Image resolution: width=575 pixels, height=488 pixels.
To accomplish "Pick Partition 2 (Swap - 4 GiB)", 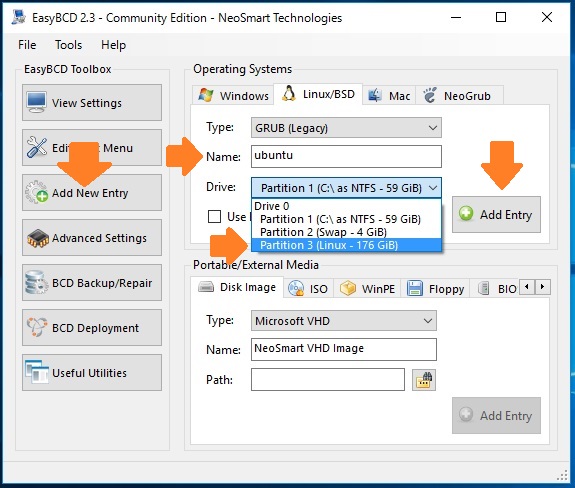I will 323,232.
